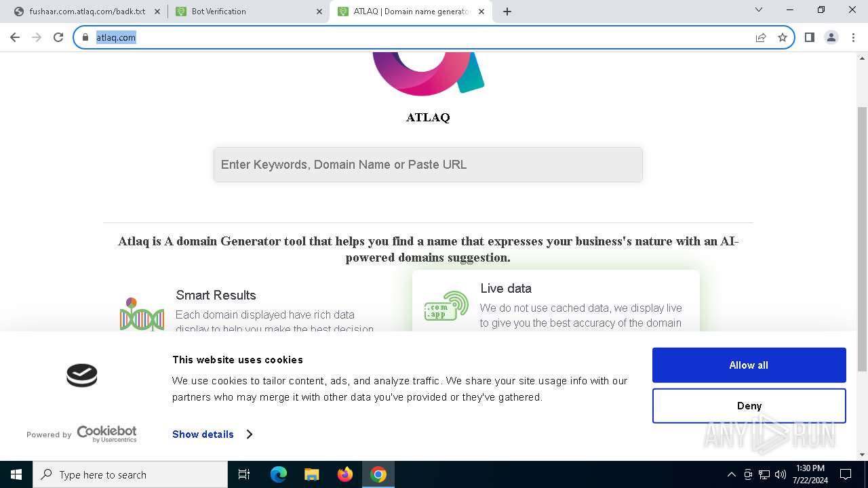View site information lock icon

click(85, 37)
